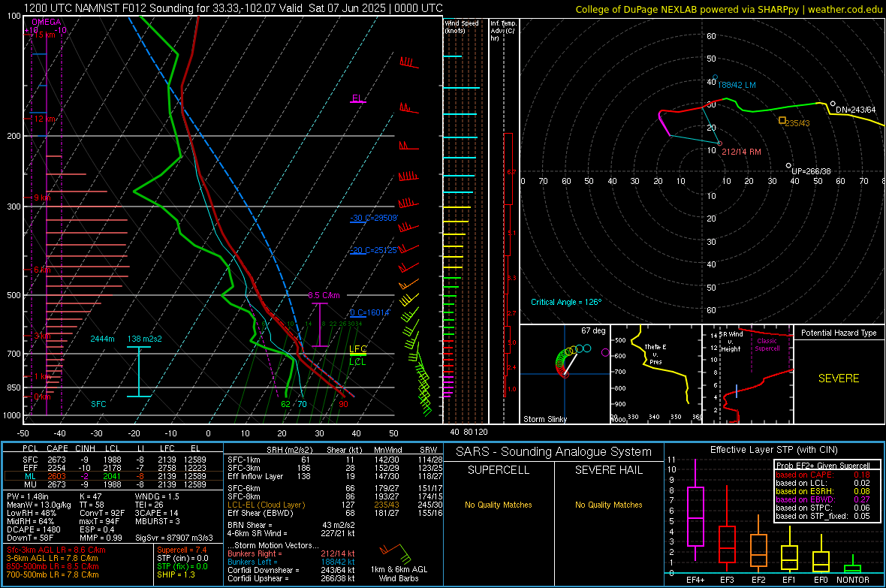
Task: Select the EFF parcel row in the table
Action: point(113,468)
